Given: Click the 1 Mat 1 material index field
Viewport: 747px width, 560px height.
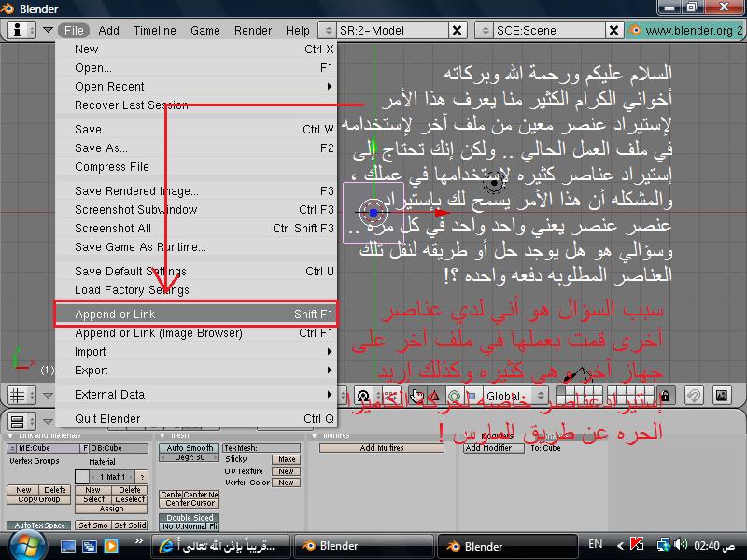Looking at the screenshot, I should 112,477.
